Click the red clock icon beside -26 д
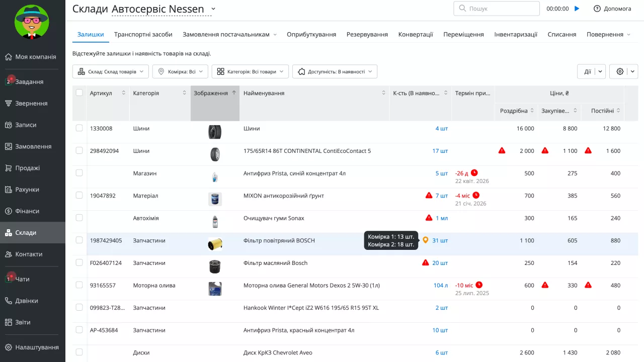The image size is (644, 362). pyautogui.click(x=474, y=172)
